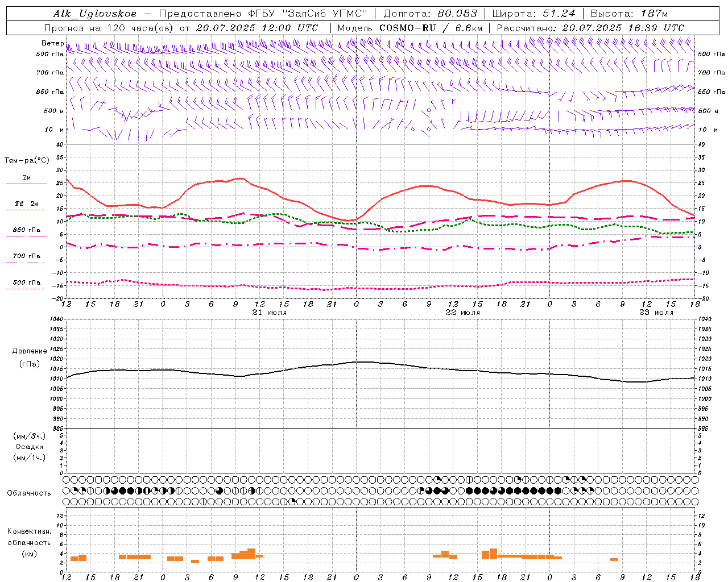Click the '21 июля' date label
Viewport: 728px width, 582px height.
coord(270,313)
